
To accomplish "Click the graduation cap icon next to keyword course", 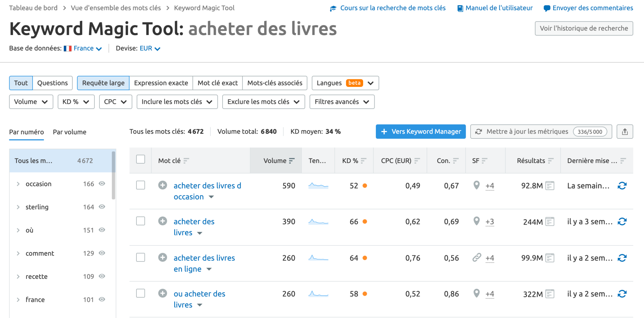I will (333, 8).
